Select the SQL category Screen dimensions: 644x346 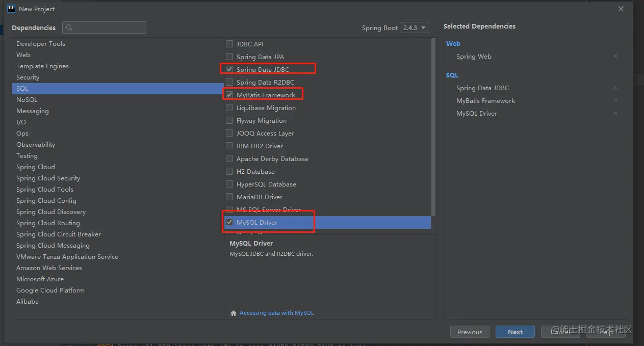118,89
